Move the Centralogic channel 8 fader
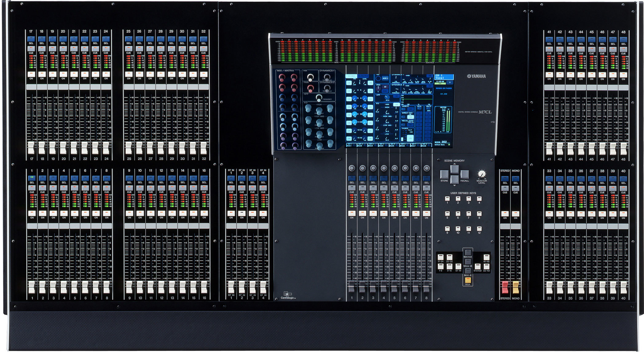This screenshot has width=644, height=354. coord(426,286)
